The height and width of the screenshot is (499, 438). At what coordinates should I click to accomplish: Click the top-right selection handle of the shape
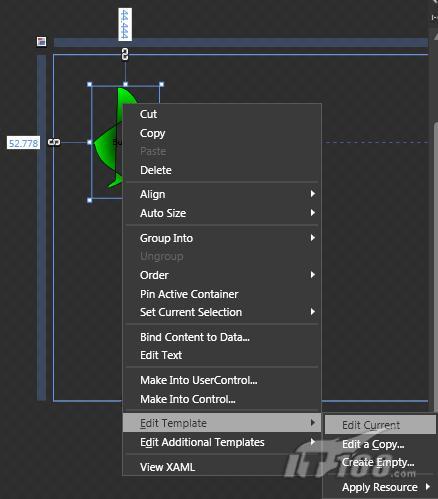[162, 85]
